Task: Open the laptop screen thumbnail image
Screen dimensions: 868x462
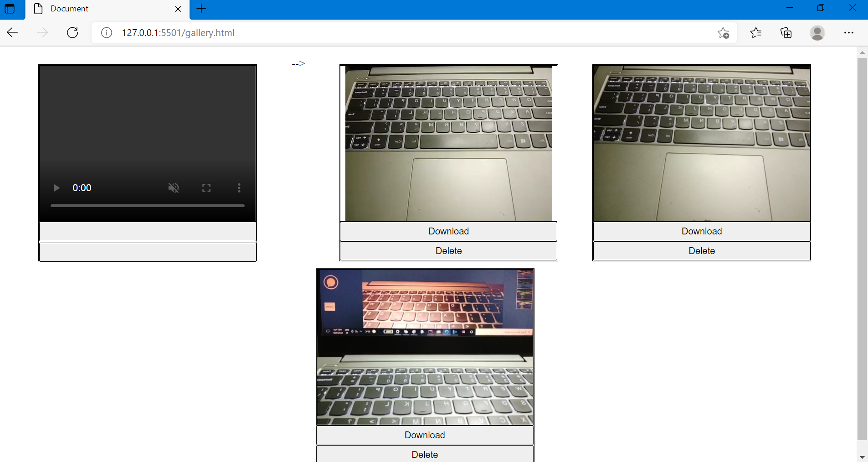Action: [425, 347]
